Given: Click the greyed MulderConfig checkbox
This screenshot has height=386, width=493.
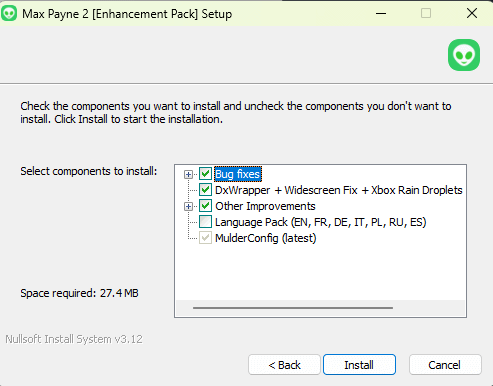Looking at the screenshot, I should 205,238.
